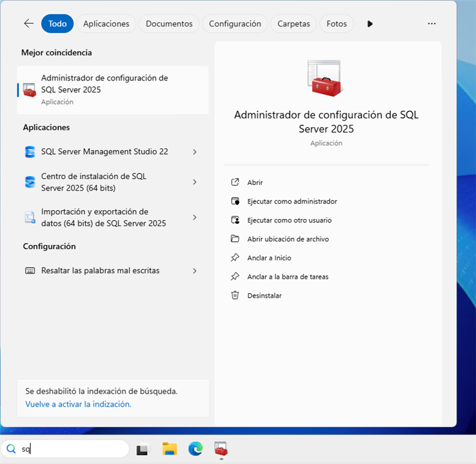Click the Ejecutar como otro usuario icon

235,220
